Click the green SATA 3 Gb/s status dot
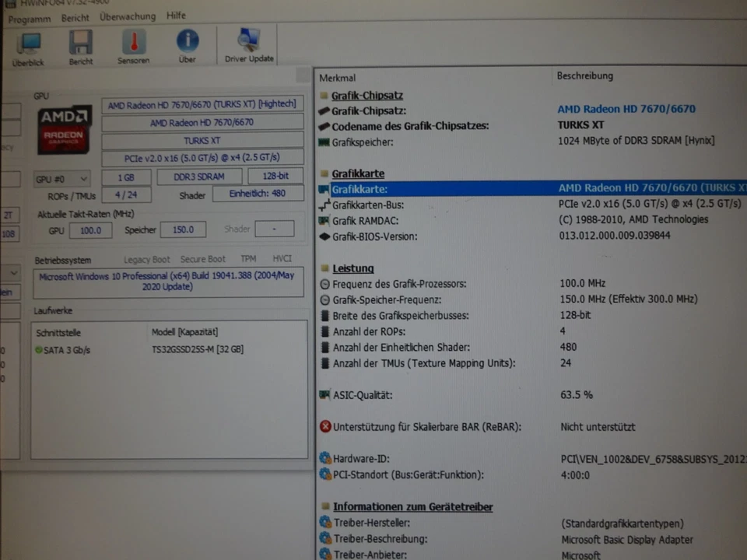 [38, 350]
